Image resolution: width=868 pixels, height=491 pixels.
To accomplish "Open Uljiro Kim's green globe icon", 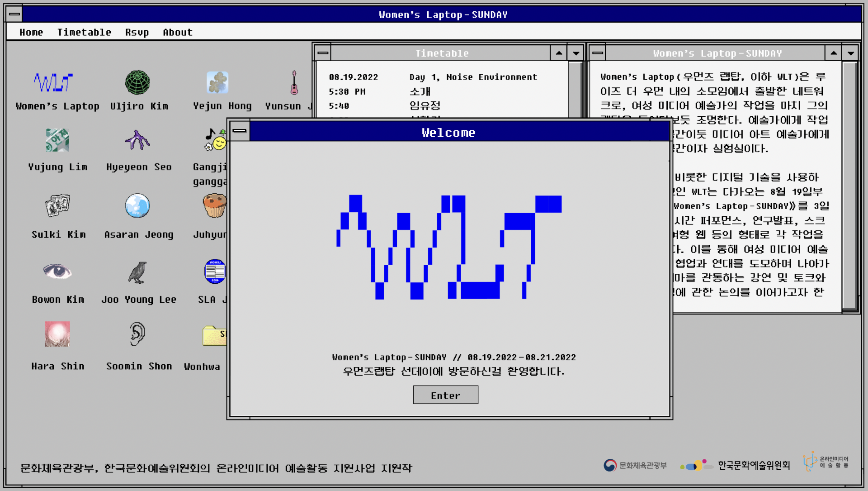I will (137, 82).
